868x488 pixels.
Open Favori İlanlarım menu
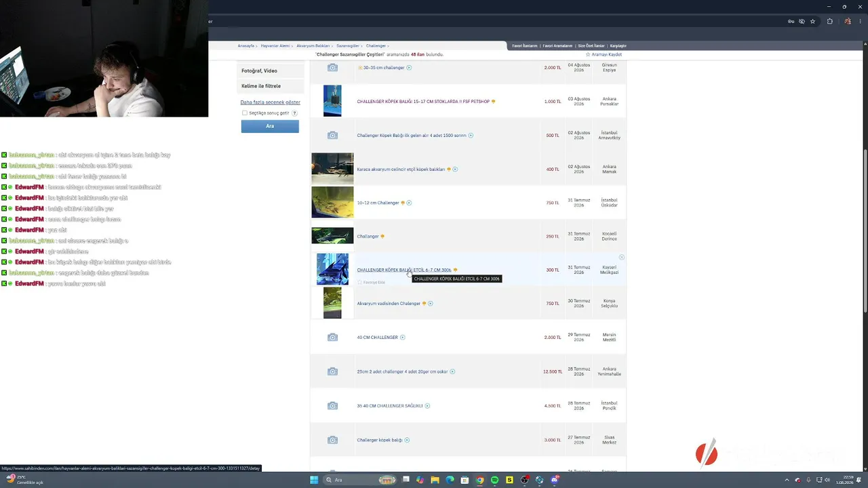click(x=525, y=46)
